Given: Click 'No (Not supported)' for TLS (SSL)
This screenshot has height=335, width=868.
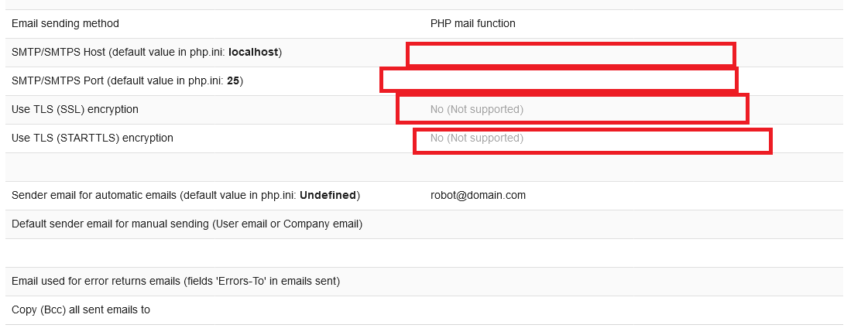Looking at the screenshot, I should coord(476,110).
